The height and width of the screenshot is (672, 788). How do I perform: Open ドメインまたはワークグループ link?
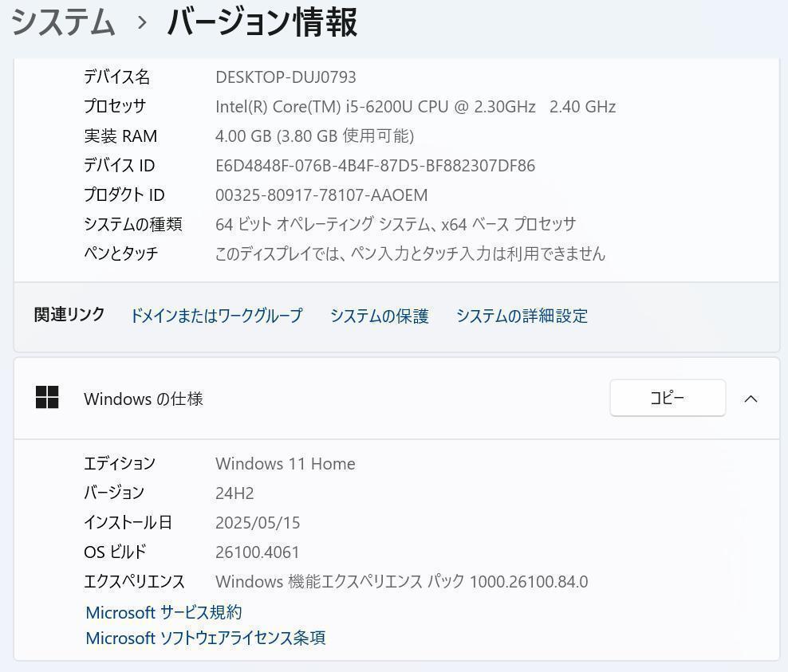tap(217, 316)
